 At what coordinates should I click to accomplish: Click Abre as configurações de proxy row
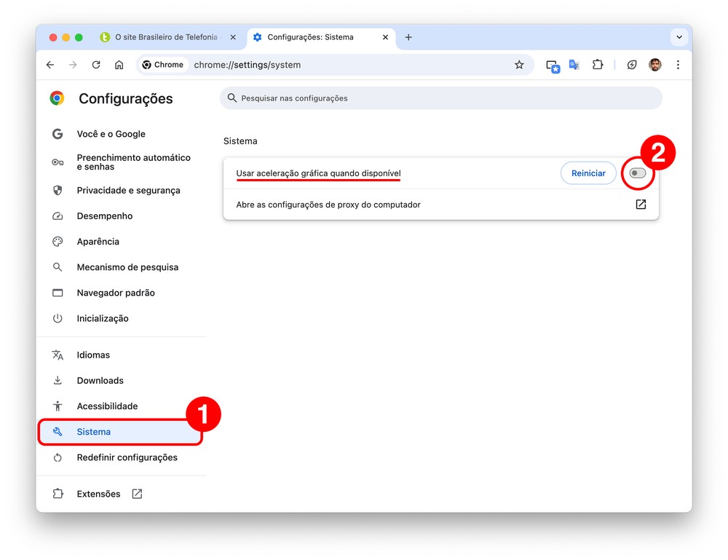pyautogui.click(x=440, y=205)
